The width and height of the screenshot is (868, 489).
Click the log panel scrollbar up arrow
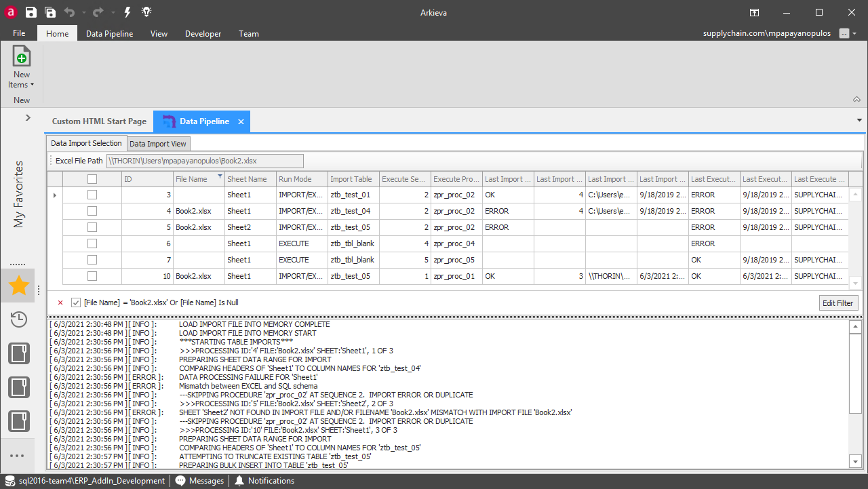pyautogui.click(x=855, y=326)
